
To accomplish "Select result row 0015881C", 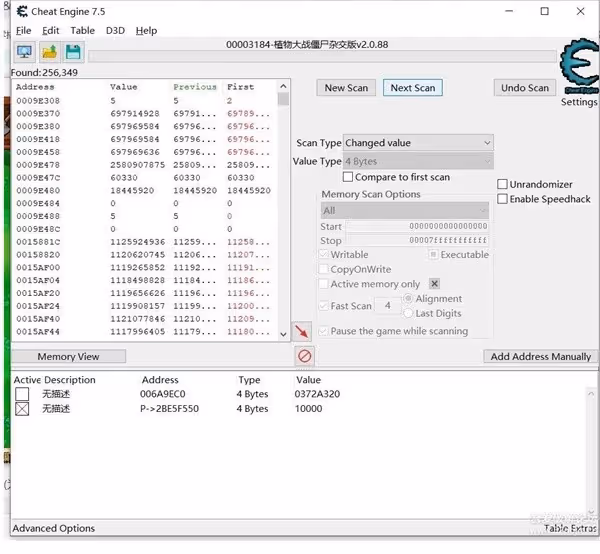I will (x=145, y=242).
